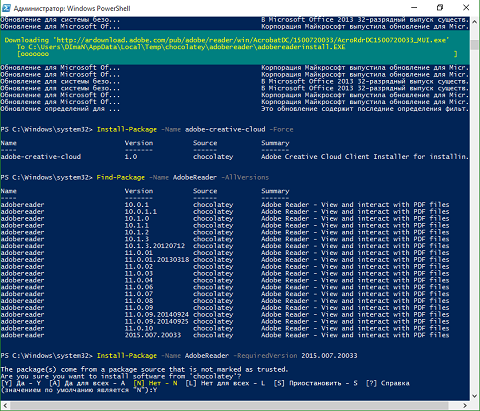Click the adobereader 2015.007.20033 version row
Image resolution: width=480 pixels, height=411 pixels.
pos(225,335)
